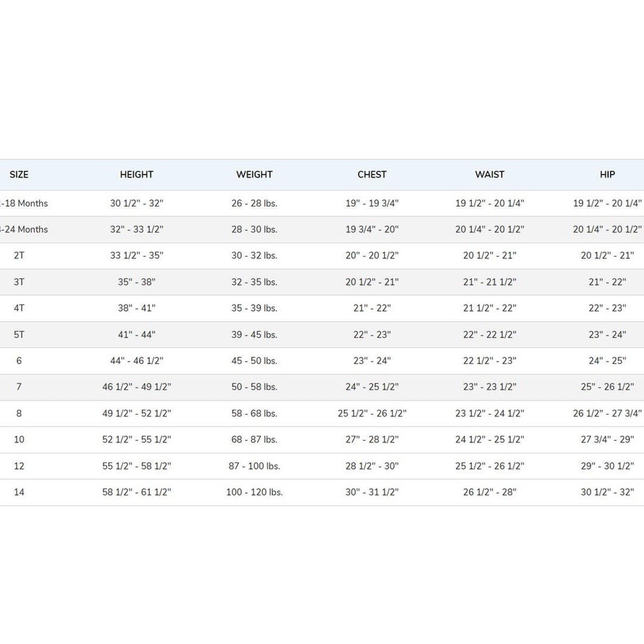Click chest cell 25 1/2" - 26 1/2"

(x=372, y=413)
